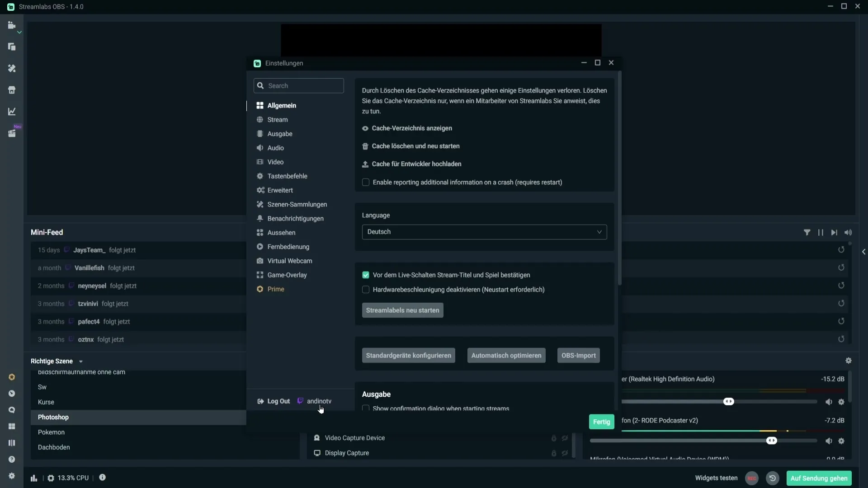Open the Highlighter icon marked Neu
This screenshot has width=868, height=488.
pos(12,133)
